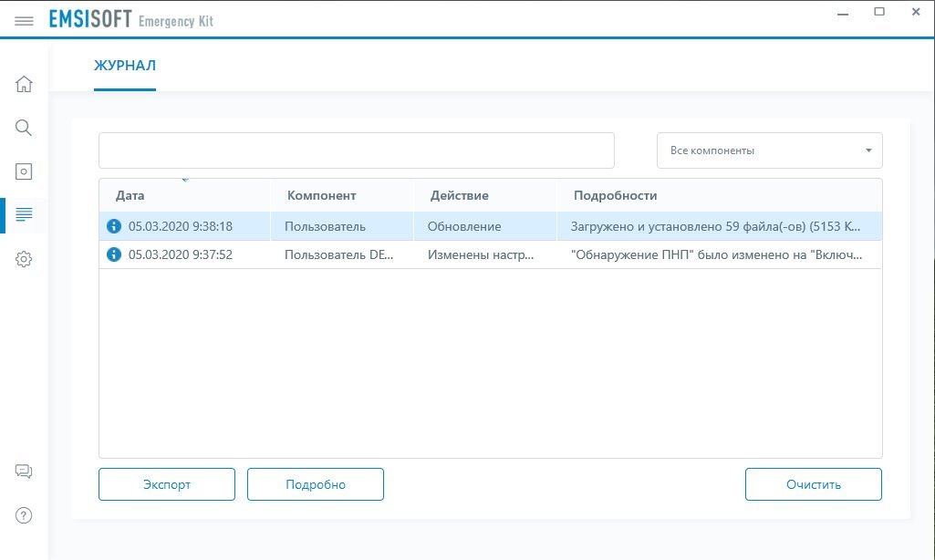Go to the Home overview icon
Image resolution: width=935 pixels, height=560 pixels.
(x=25, y=85)
